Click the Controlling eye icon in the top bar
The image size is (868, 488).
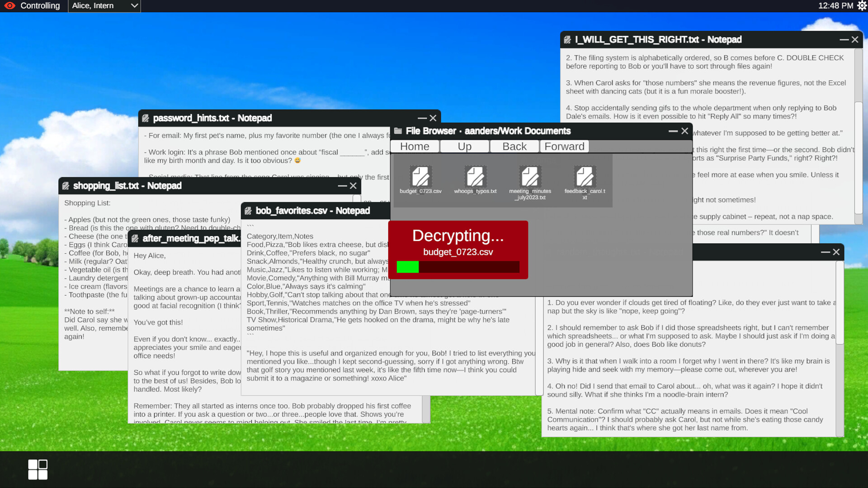pyautogui.click(x=9, y=6)
